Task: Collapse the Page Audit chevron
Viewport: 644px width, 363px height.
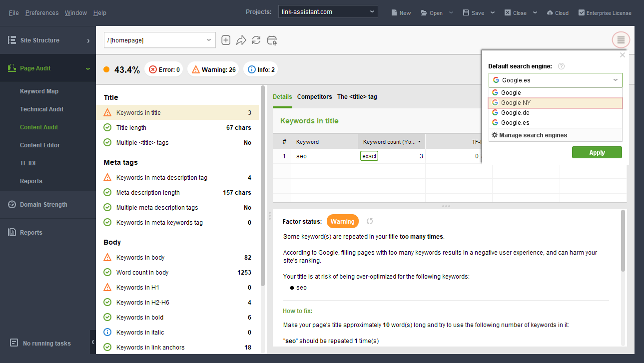Action: pyautogui.click(x=88, y=68)
